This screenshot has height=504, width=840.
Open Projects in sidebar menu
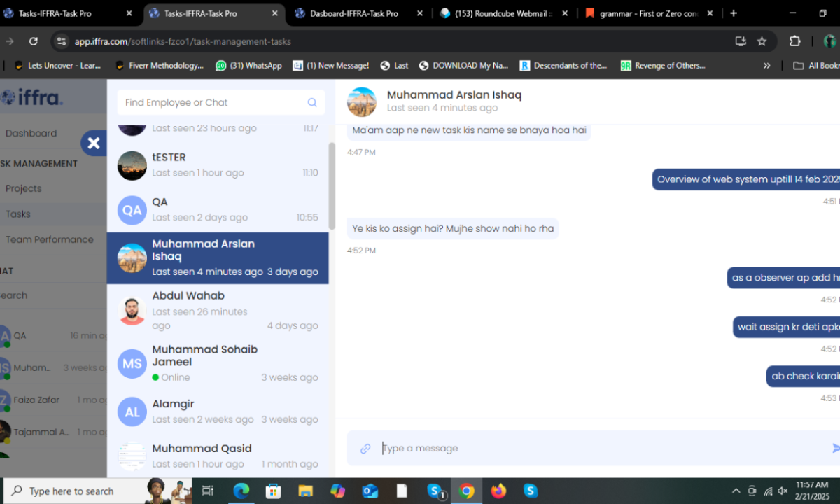coord(24,188)
